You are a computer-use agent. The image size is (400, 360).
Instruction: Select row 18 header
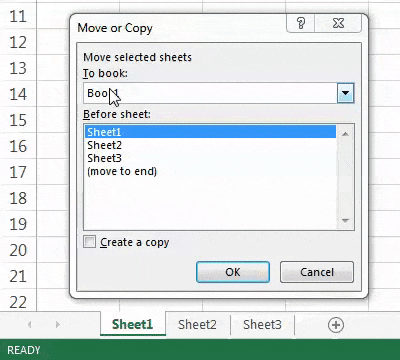18,198
